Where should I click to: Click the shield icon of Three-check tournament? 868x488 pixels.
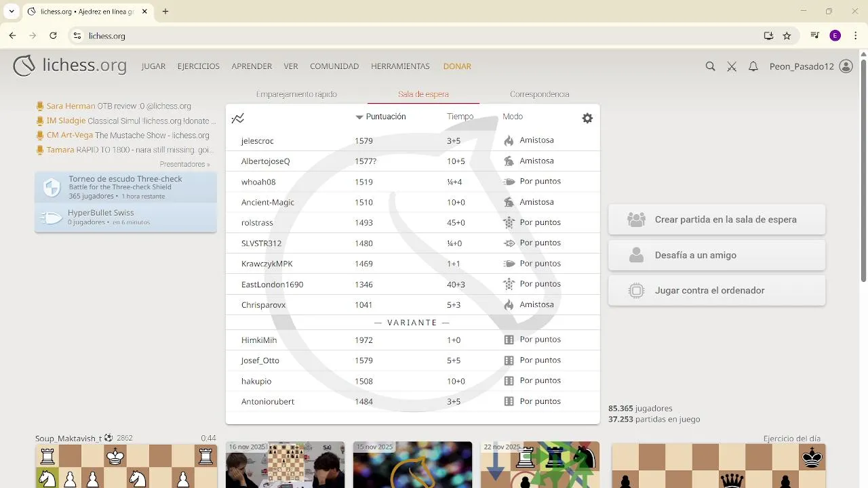point(52,188)
